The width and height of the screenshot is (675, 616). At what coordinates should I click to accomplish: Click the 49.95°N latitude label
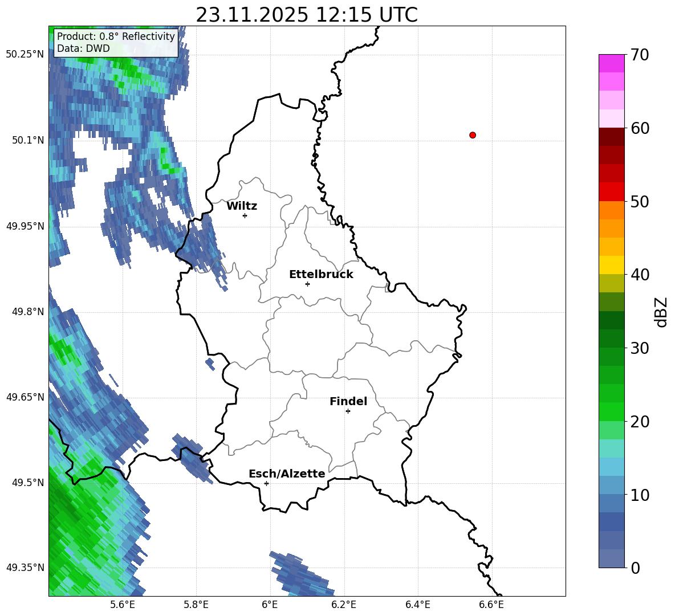tap(25, 226)
